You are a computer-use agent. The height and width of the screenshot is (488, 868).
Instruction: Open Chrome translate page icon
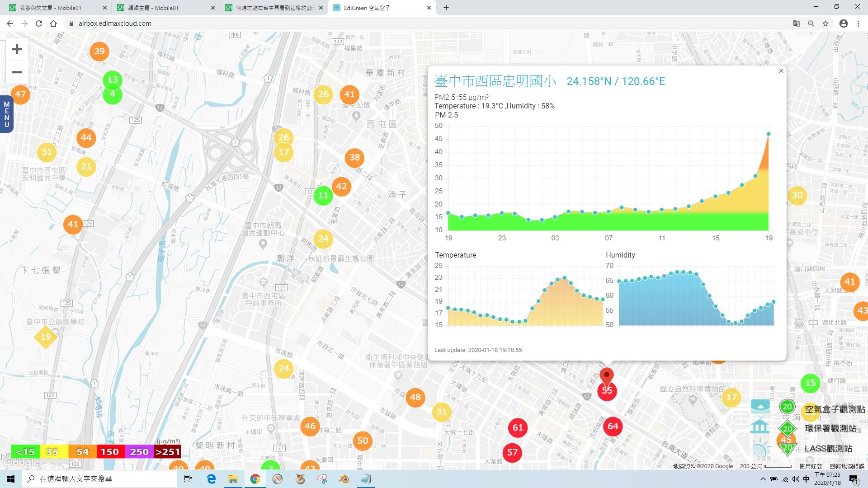(x=797, y=23)
